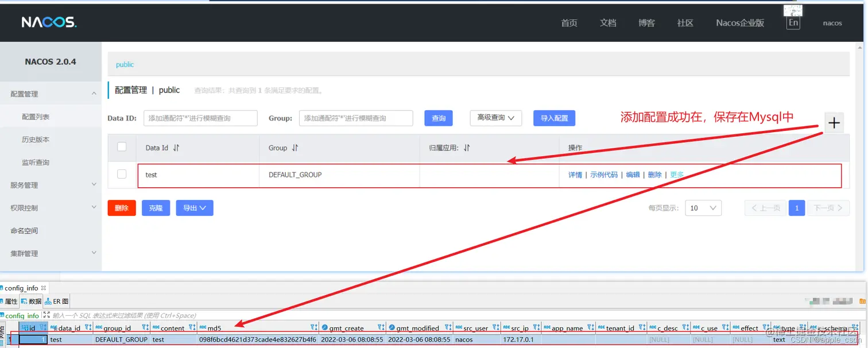
Task: Click the expand icon beside config_info filter bar
Action: [46, 315]
